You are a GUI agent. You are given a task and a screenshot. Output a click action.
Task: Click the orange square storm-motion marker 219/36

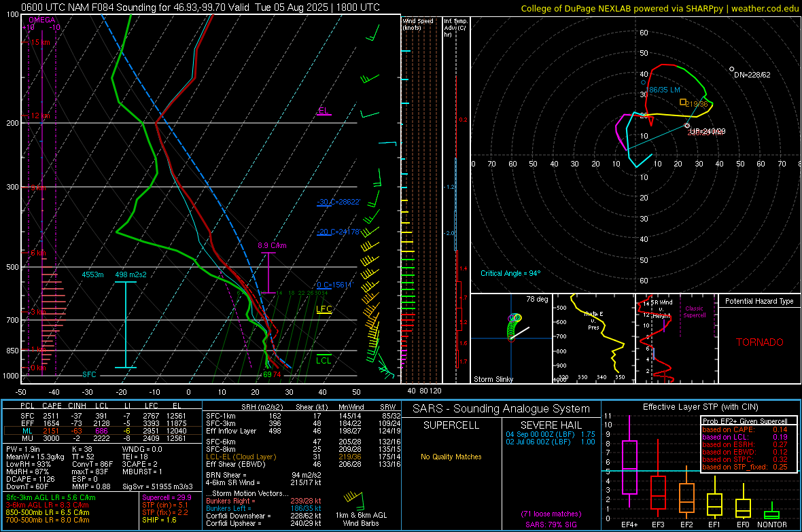pos(683,103)
